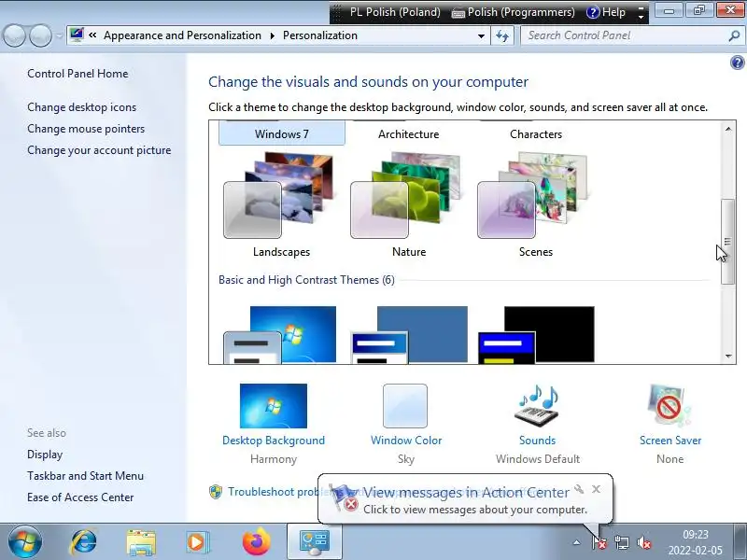Launch Firefox from taskbar
The image size is (747, 560).
click(x=256, y=542)
